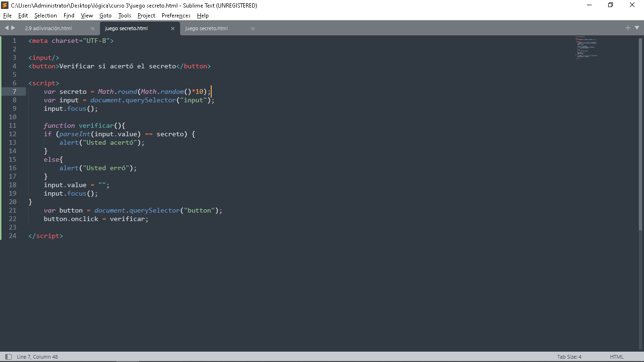Image resolution: width=644 pixels, height=362 pixels.
Task: Open the View menu
Action: pyautogui.click(x=87, y=16)
